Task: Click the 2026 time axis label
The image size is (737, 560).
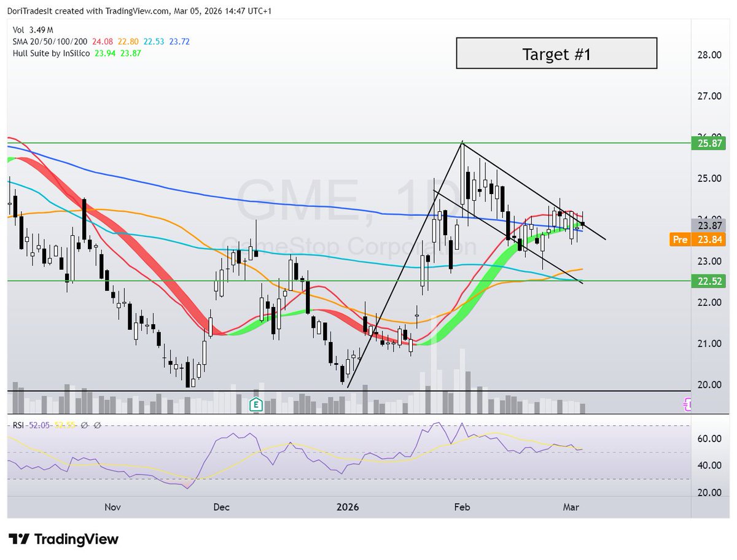Action: 348,507
